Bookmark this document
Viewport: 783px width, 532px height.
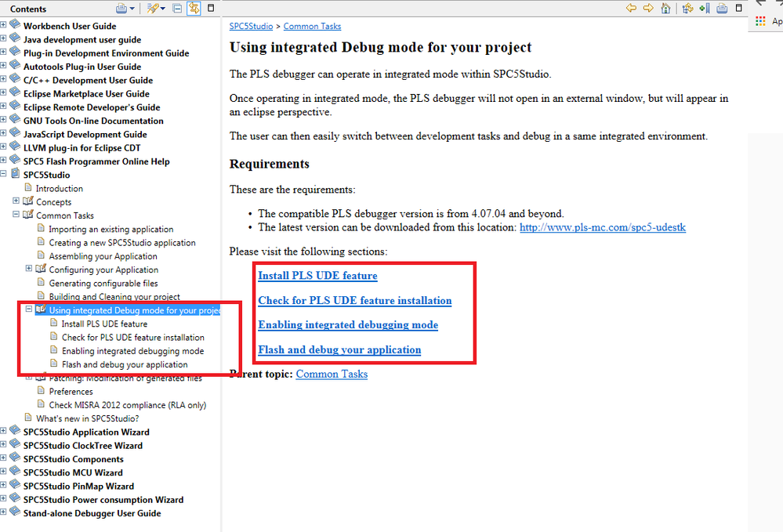[705, 8]
